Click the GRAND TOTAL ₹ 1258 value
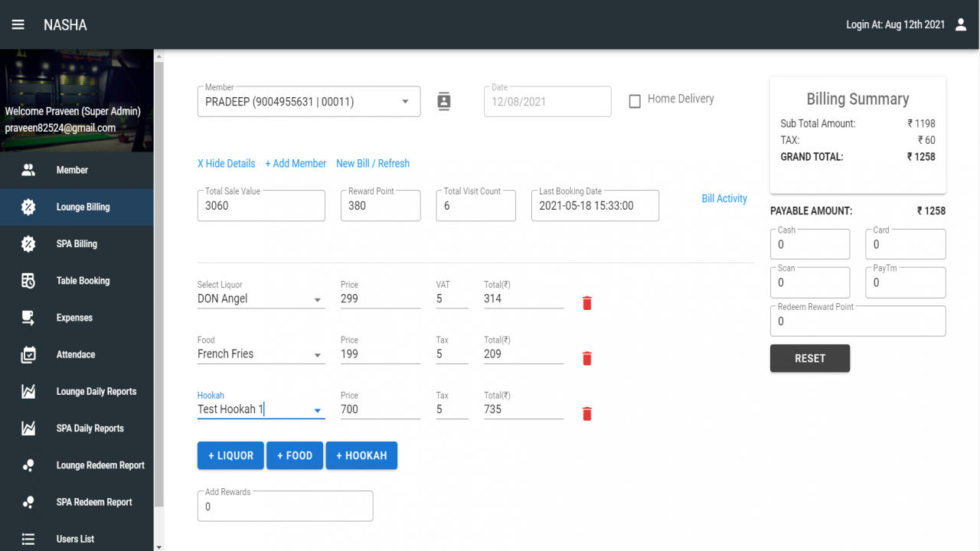This screenshot has width=980, height=551. pos(921,156)
